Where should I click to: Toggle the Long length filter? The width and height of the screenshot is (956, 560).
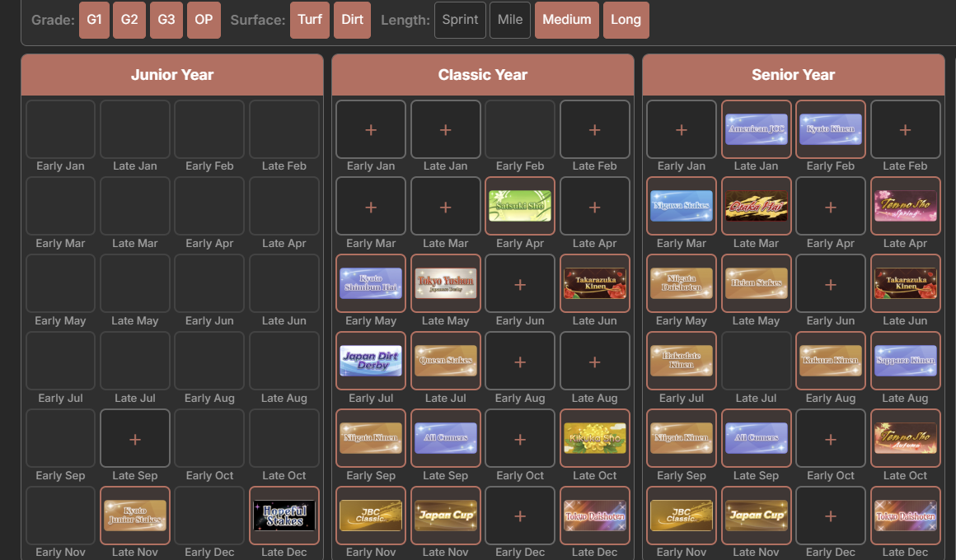626,20
